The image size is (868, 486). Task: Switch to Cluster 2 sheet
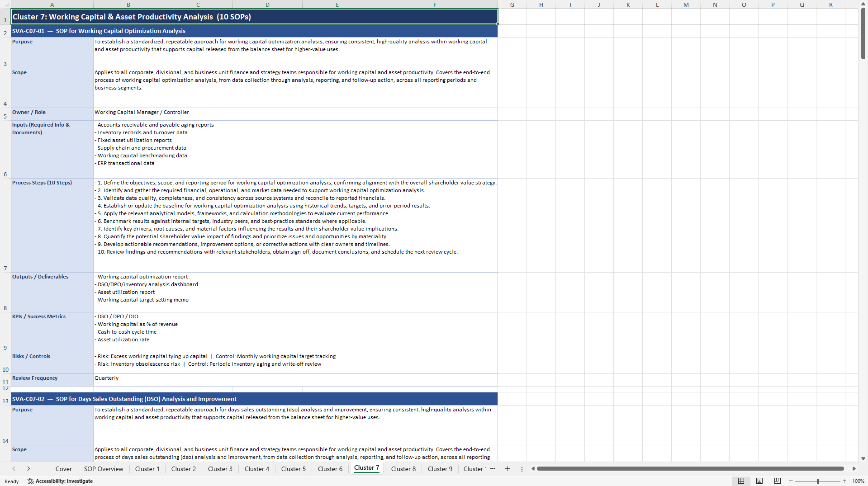pos(184,469)
